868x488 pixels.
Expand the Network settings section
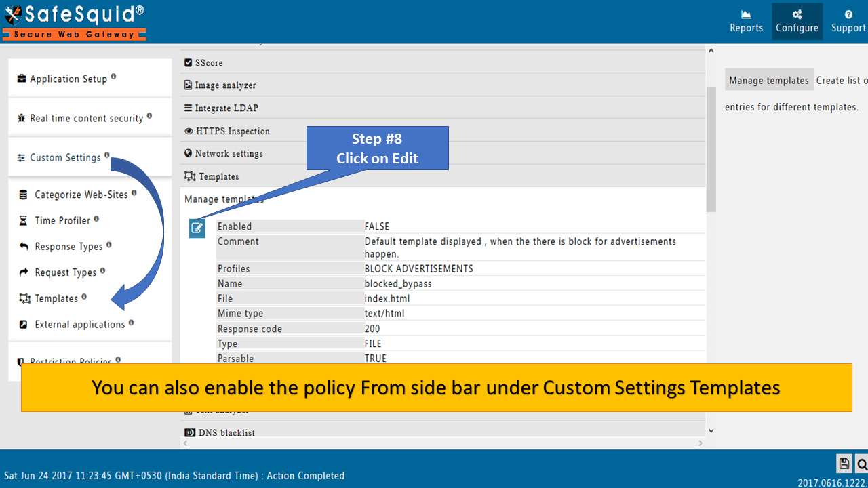pyautogui.click(x=443, y=153)
